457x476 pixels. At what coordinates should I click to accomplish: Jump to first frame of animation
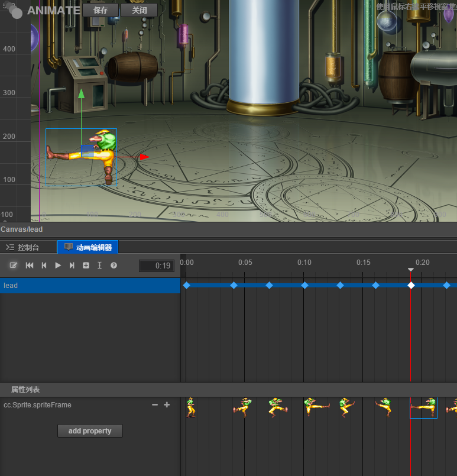click(30, 265)
